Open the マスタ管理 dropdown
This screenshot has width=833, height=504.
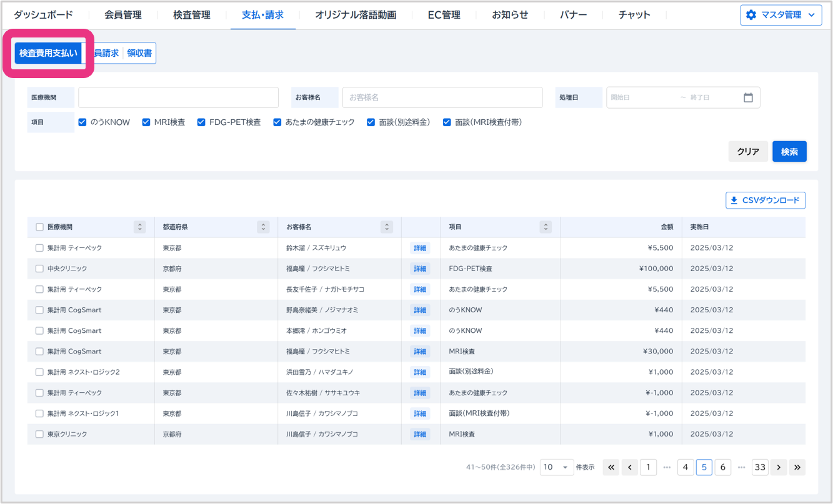[x=781, y=15]
